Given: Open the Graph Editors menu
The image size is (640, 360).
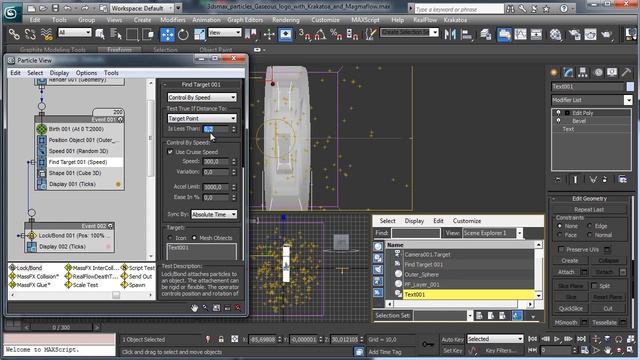Looking at the screenshot, I should (x=245, y=20).
